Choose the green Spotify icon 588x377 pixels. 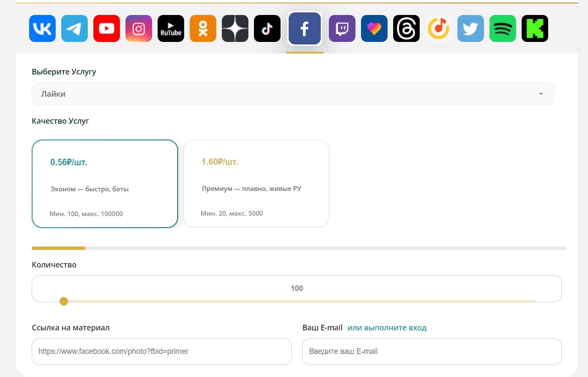pyautogui.click(x=503, y=29)
